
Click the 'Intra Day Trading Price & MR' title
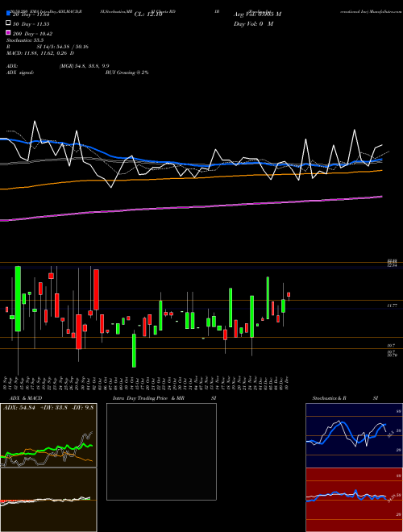pyautogui.click(x=148, y=398)
